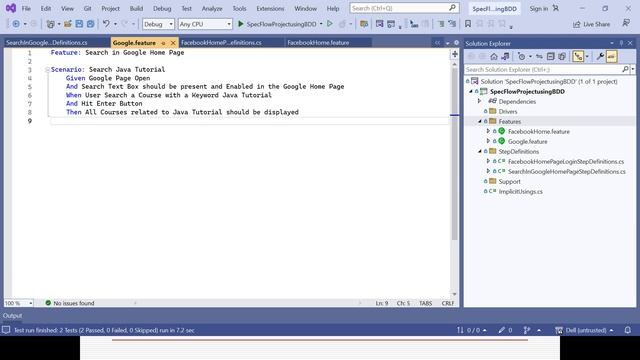Image resolution: width=640 pixels, height=360 pixels.
Task: Open the Test menu
Action: [186, 8]
